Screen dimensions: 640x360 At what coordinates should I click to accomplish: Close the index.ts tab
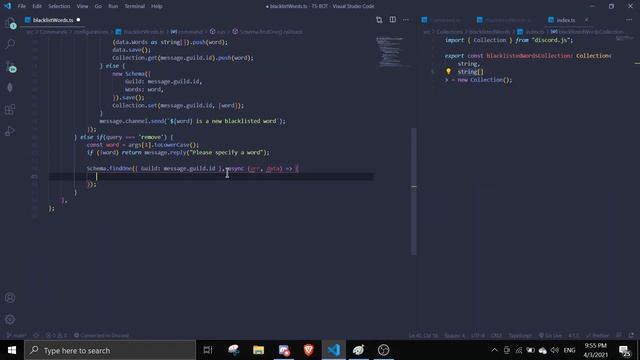tap(587, 20)
